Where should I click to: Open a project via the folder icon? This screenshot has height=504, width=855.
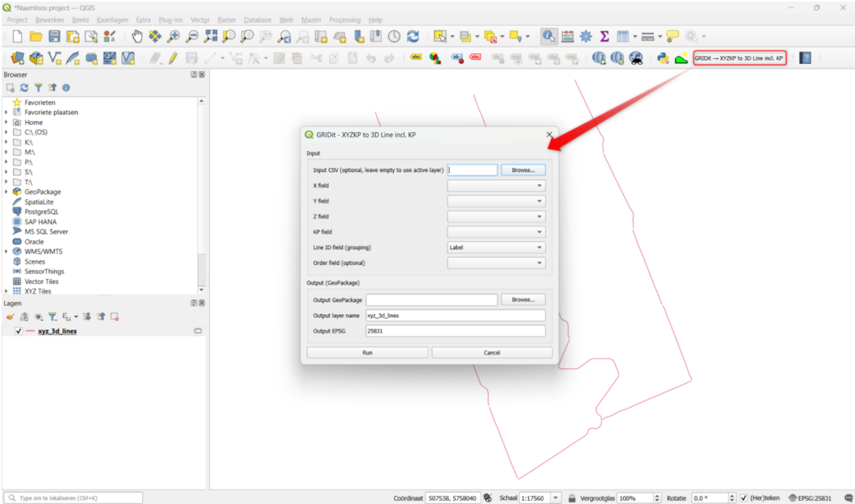[x=36, y=37]
